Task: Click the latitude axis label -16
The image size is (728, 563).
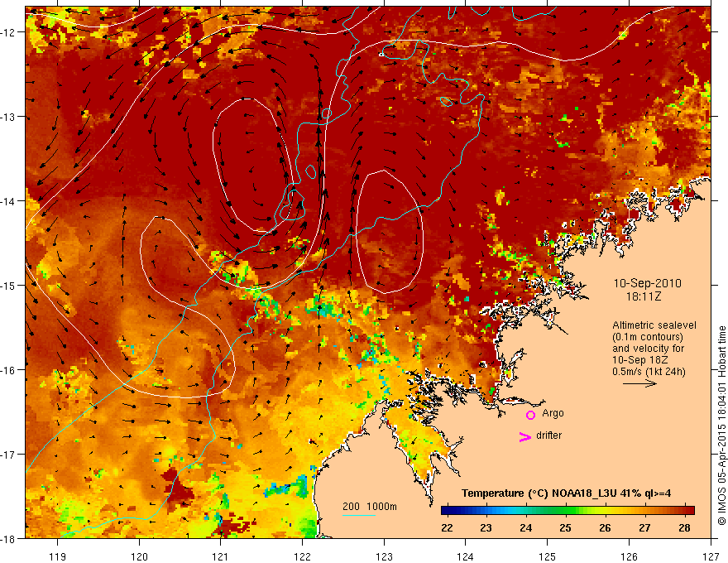Action: point(8,370)
